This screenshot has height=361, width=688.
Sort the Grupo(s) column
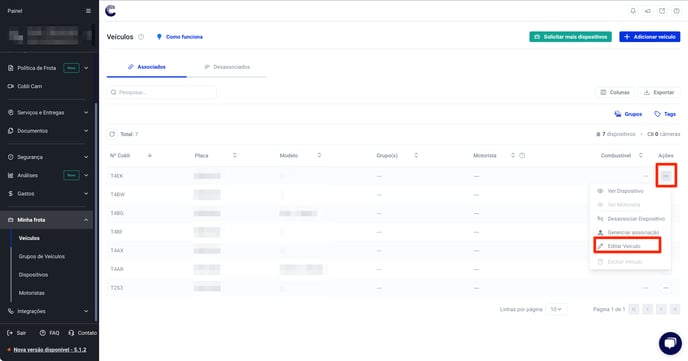coord(416,155)
